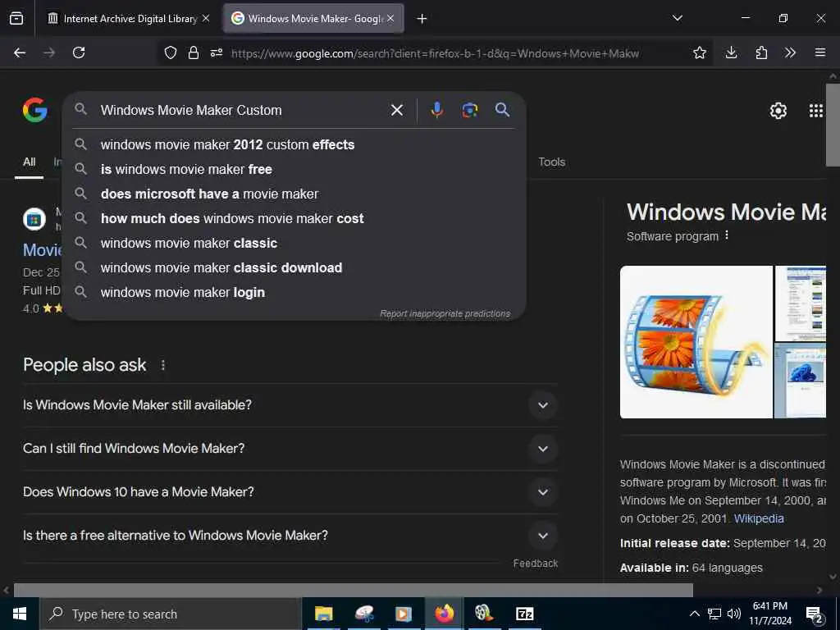Image resolution: width=840 pixels, height=630 pixels.
Task: Reload the current page
Action: [79, 52]
